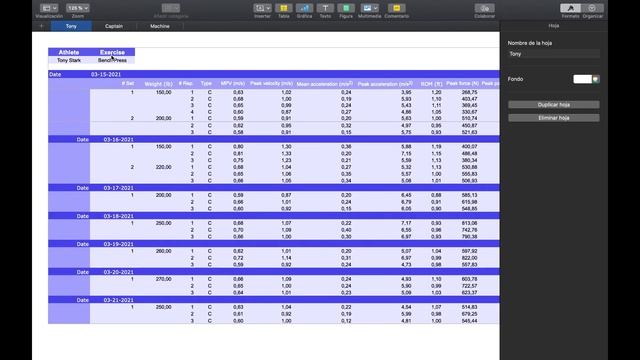Click the # Set column header
The height and width of the screenshot is (360, 640).
(x=127, y=83)
